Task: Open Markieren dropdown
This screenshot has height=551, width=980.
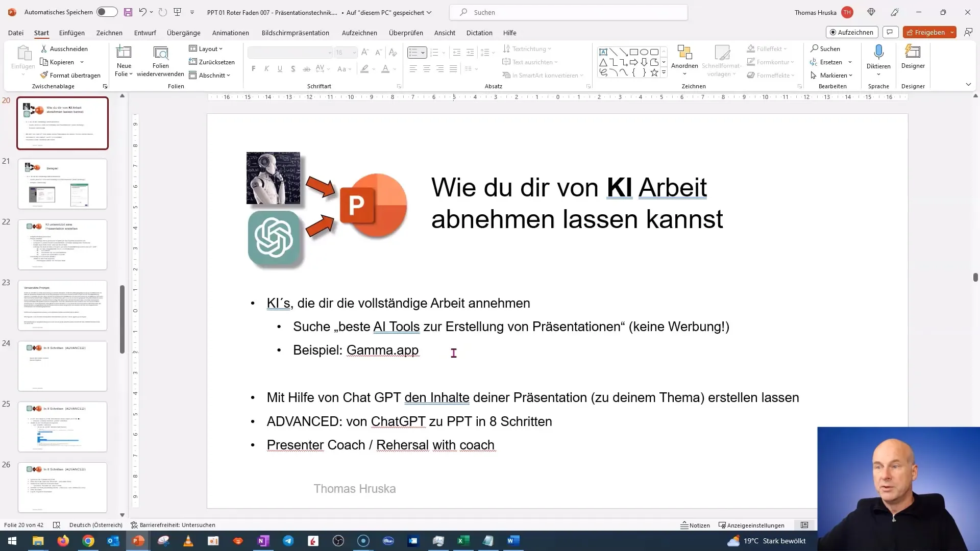Action: (x=831, y=76)
